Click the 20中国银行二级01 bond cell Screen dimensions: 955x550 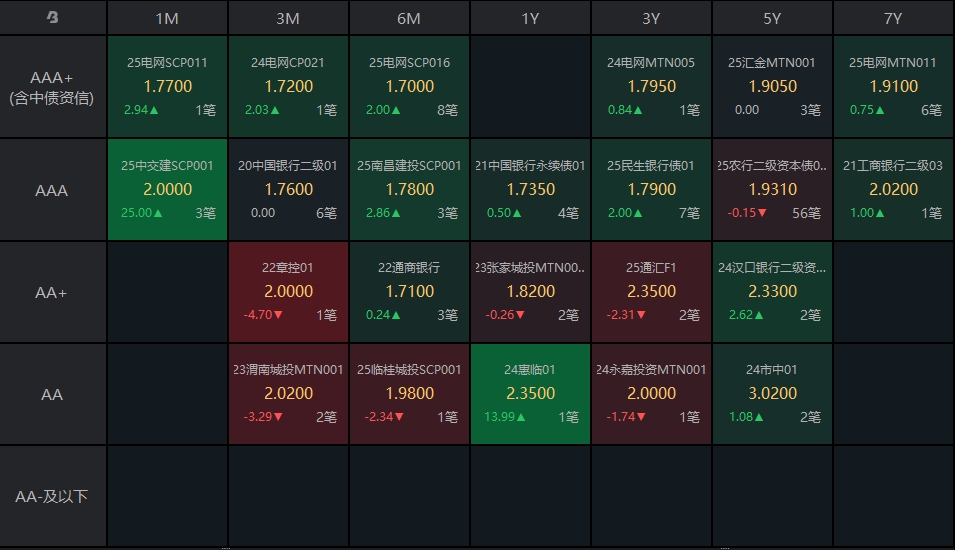(x=288, y=190)
